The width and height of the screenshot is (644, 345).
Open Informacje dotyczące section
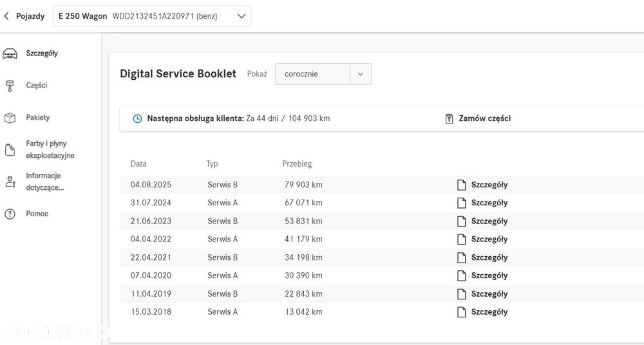[x=45, y=182]
